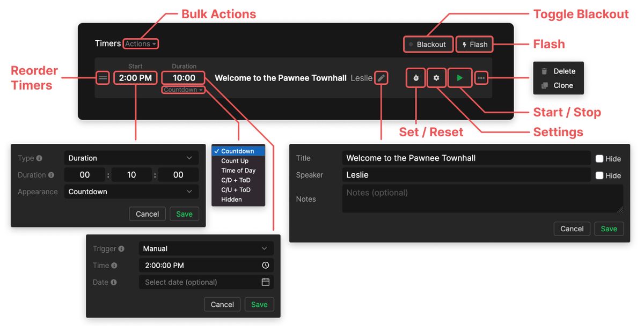Click the Notes optional text area
Image resolution: width=644 pixels, height=331 pixels.
(x=482, y=198)
